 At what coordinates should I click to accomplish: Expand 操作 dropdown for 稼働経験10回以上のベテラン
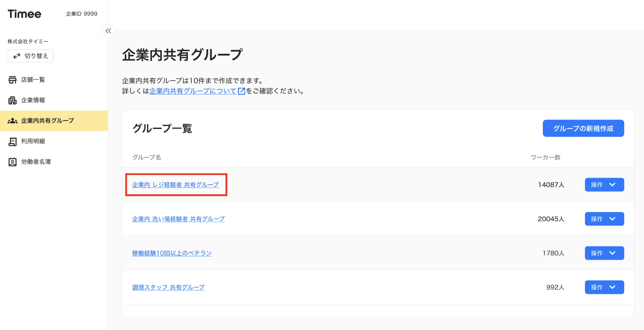(x=604, y=253)
